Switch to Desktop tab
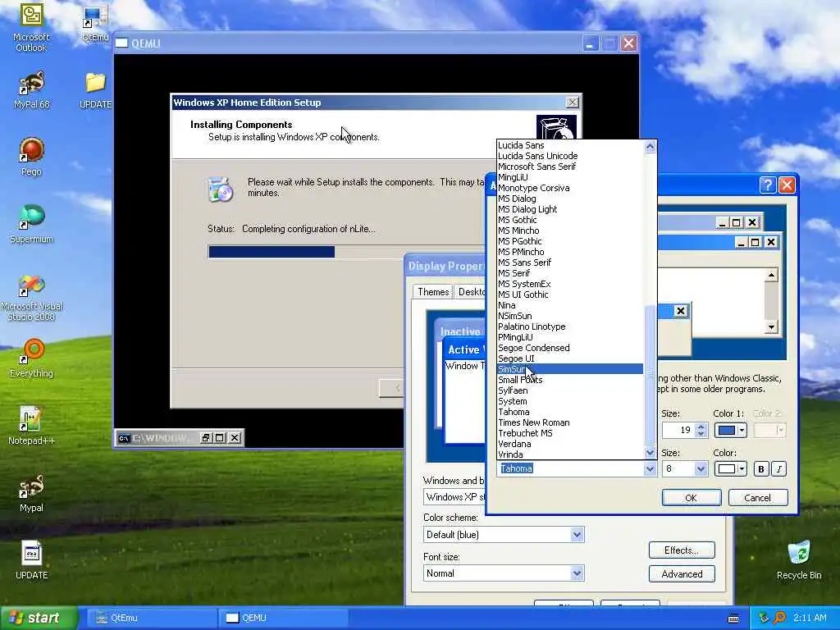This screenshot has height=630, width=840. 471,292
